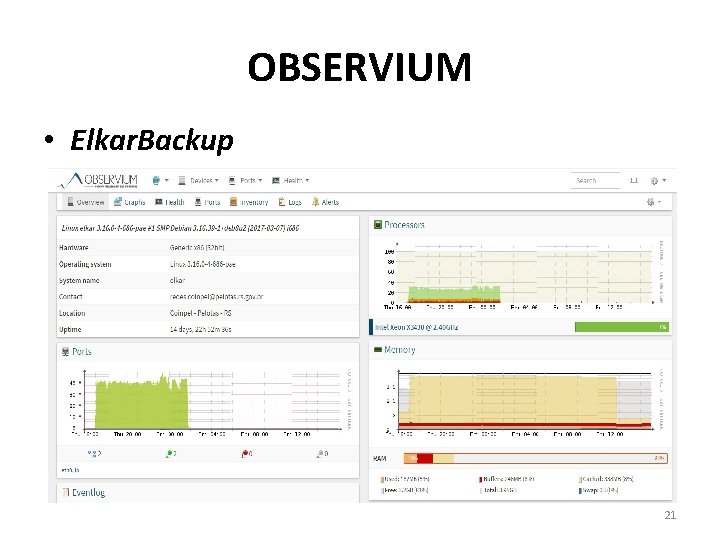Click the Health menu monitor icon
720x540 pixels.
[276, 180]
